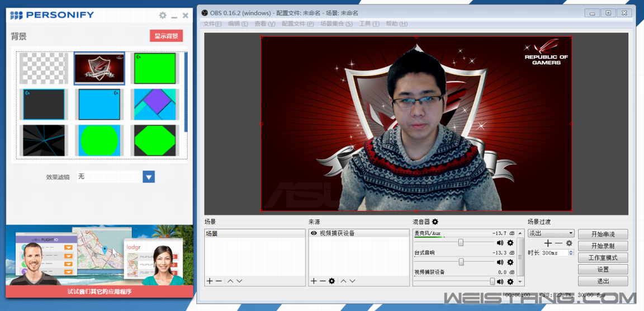Select purple diamond geometric background thumbnail

coord(155,105)
